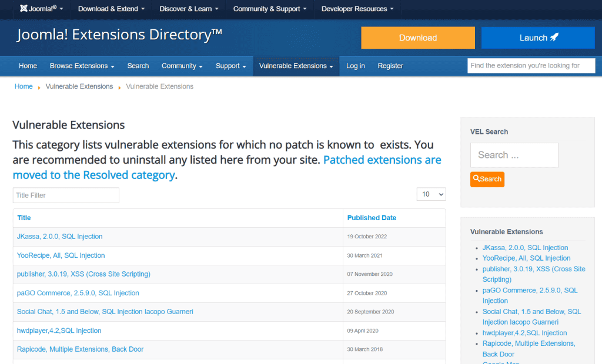Click Log in in navigation
Viewport: 602px width, 364px height.
[356, 66]
